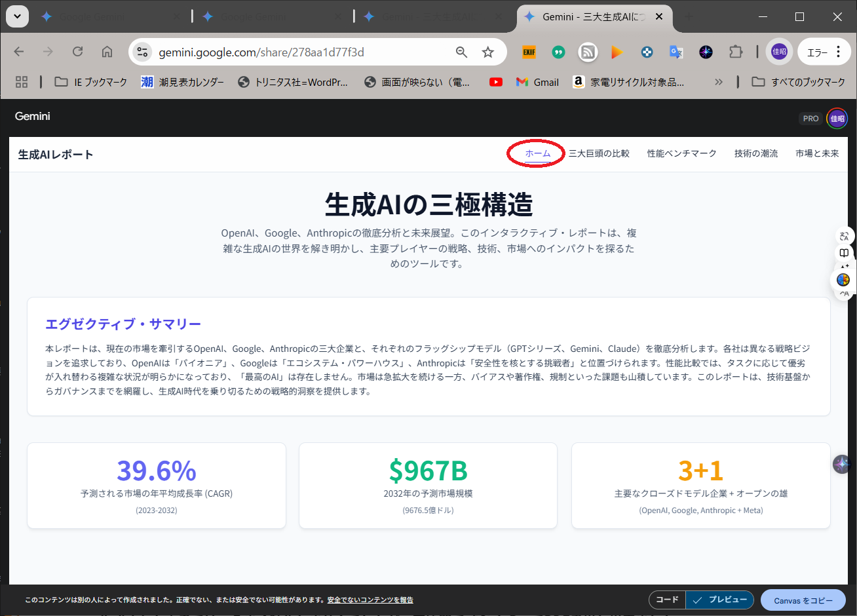Click the PRO badge
Image resolution: width=857 pixels, height=616 pixels.
811,119
